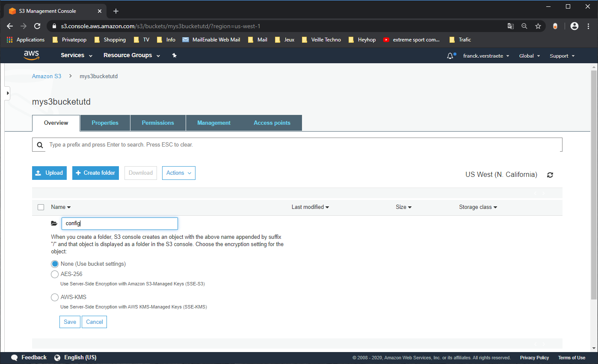Open the Terms of Use footer link
The height and width of the screenshot is (364, 598).
pyautogui.click(x=571, y=358)
